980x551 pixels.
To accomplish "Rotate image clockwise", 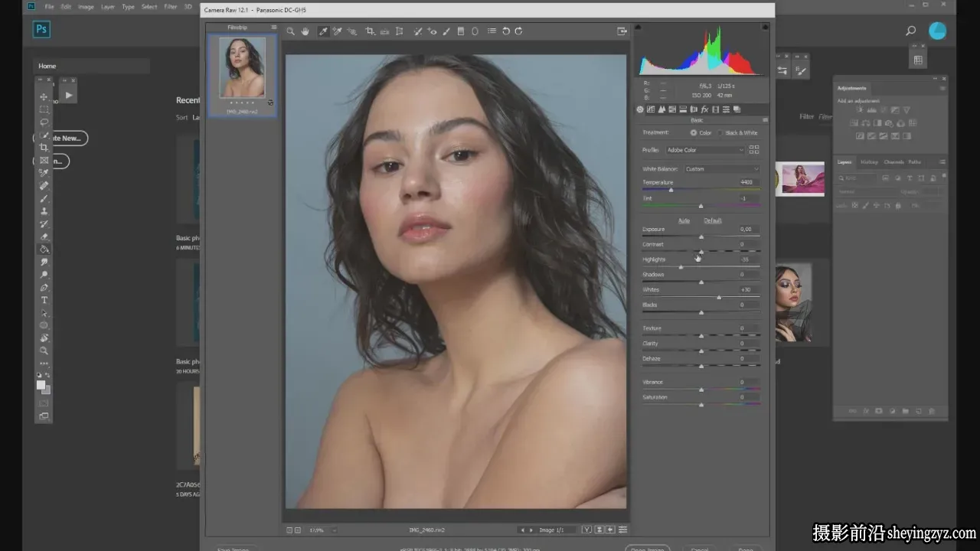I will (519, 31).
